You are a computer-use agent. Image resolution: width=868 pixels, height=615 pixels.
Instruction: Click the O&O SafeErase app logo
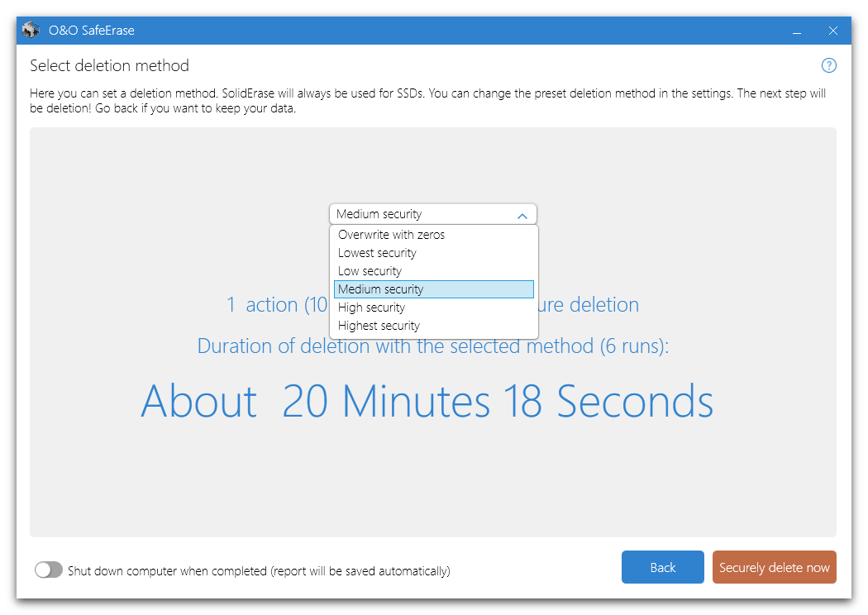pos(31,30)
